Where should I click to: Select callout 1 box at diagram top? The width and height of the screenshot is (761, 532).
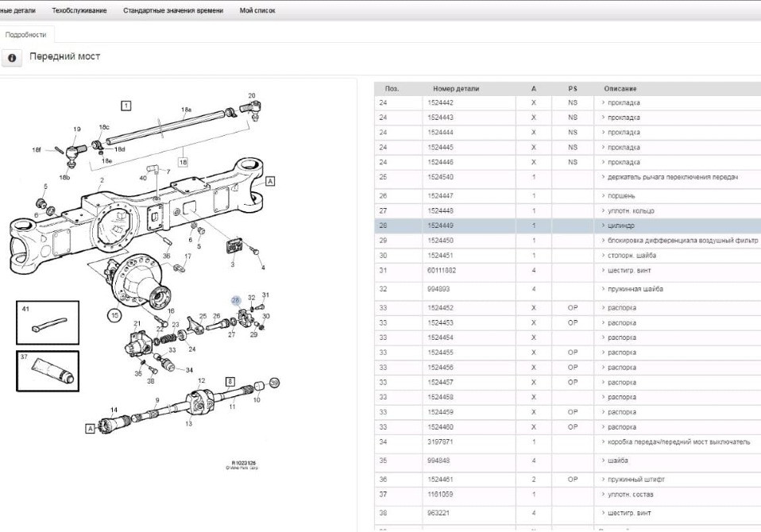point(126,106)
